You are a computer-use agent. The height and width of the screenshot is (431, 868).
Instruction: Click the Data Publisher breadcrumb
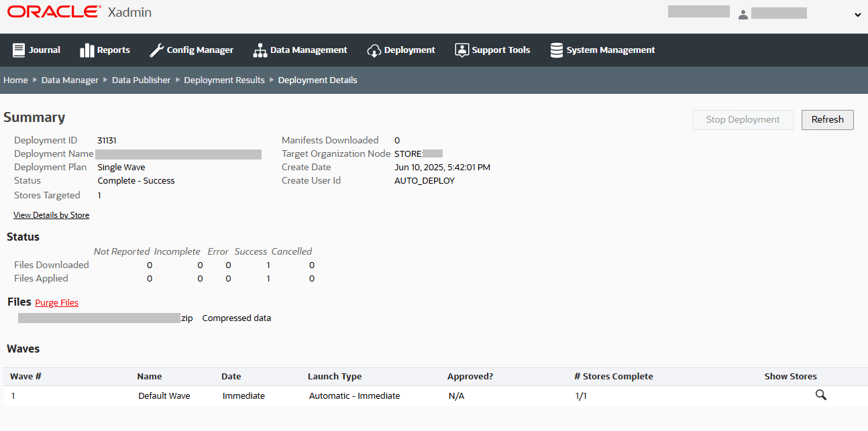click(x=141, y=80)
